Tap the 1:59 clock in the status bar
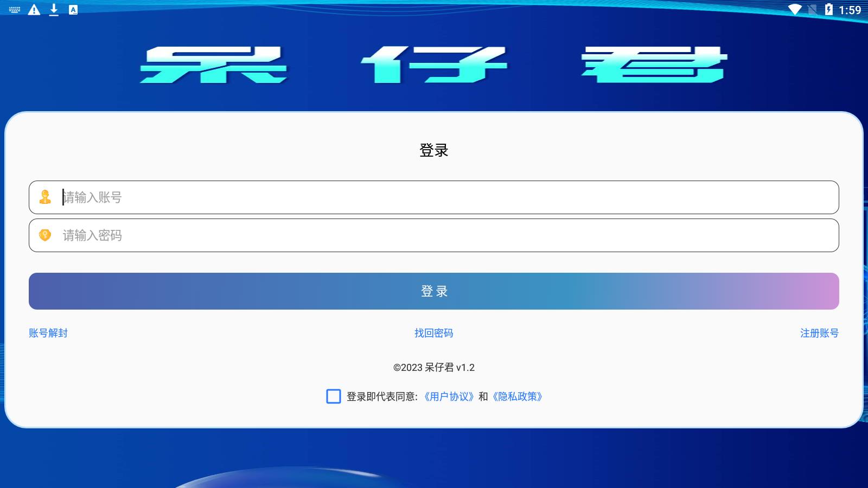 point(852,9)
